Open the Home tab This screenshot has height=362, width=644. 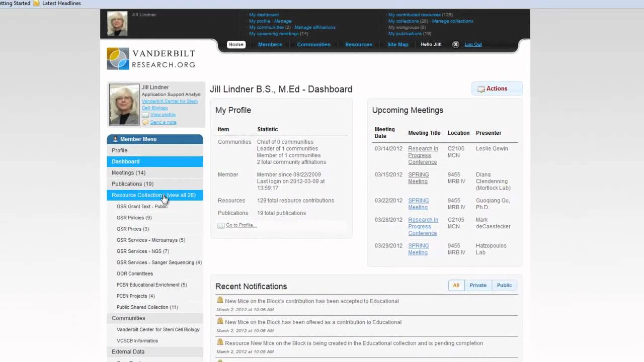236,44
